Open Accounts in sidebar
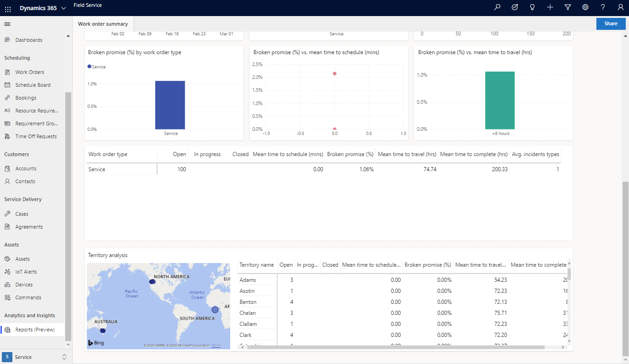629x364 pixels. [26, 168]
